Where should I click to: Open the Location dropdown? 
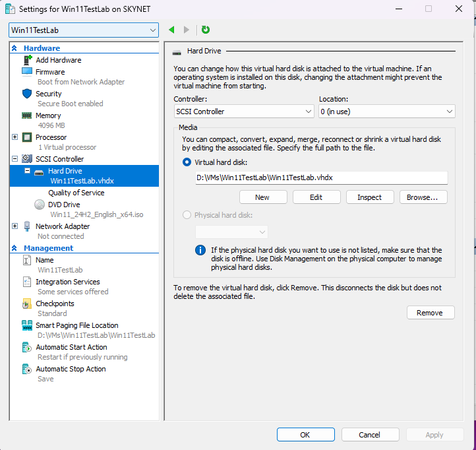click(x=387, y=112)
